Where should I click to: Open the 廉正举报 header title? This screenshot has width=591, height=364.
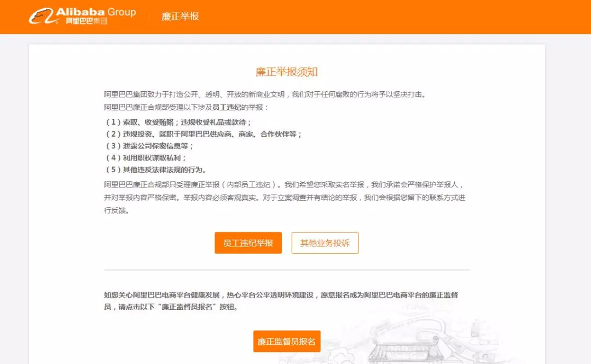(180, 16)
